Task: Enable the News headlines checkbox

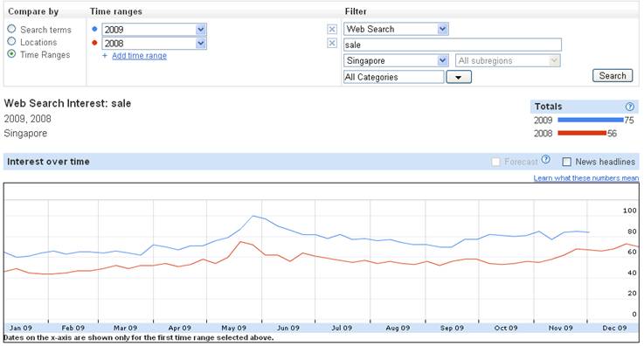Action: tap(567, 162)
